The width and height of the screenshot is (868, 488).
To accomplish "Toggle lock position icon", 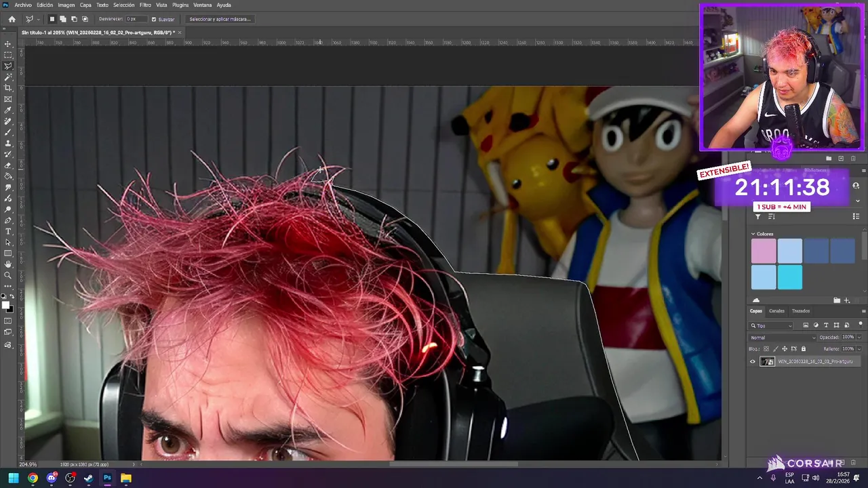I will coord(785,348).
